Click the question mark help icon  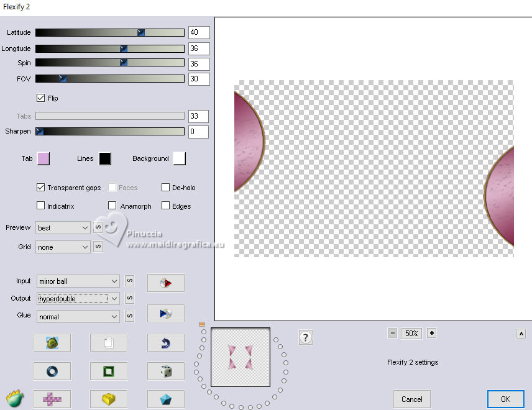tap(306, 337)
